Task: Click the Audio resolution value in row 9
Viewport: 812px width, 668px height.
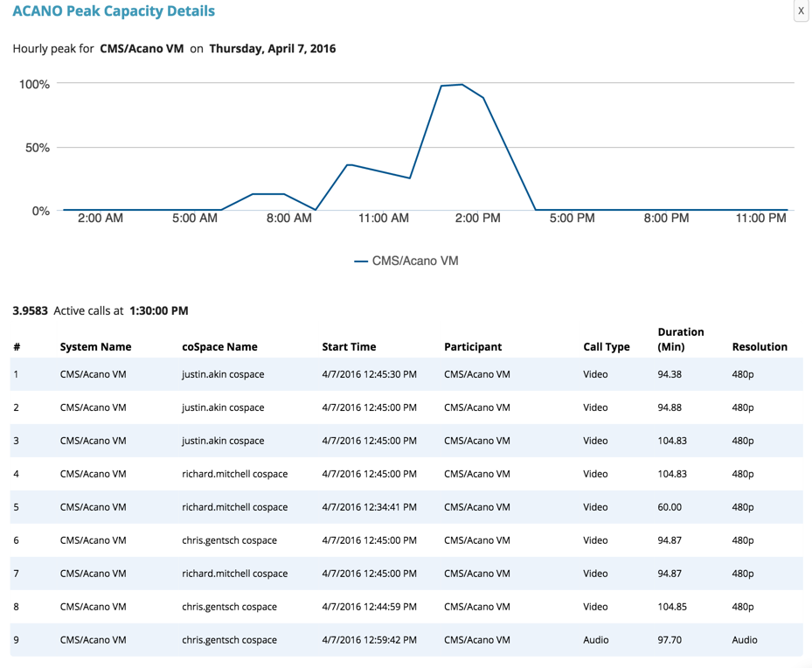Action: coord(744,639)
